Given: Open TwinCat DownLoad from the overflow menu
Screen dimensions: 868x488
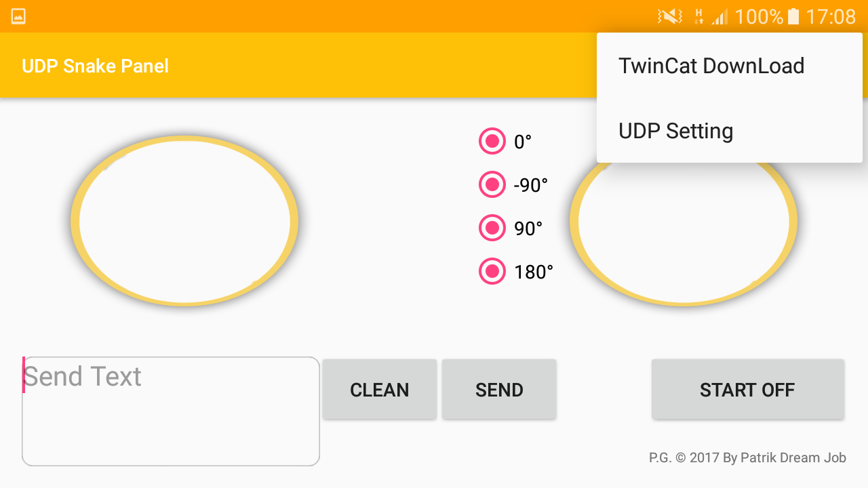Looking at the screenshot, I should pos(711,66).
